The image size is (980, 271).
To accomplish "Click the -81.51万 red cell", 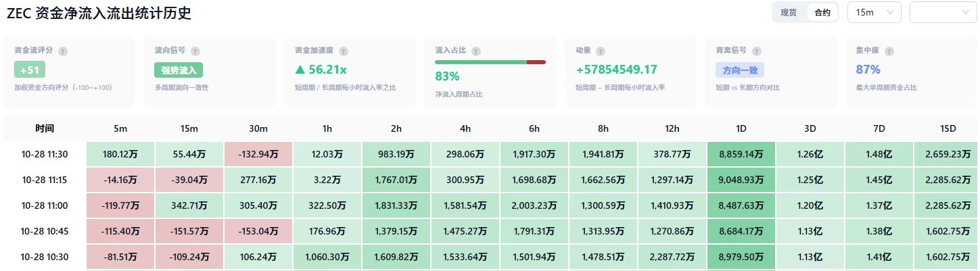I will tap(120, 257).
